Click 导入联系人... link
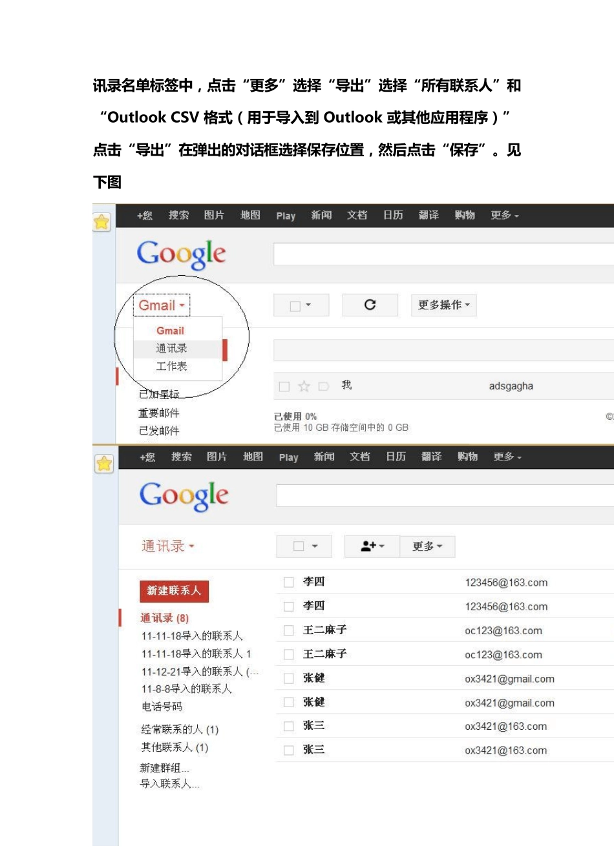The image size is (614, 868). coord(169,784)
